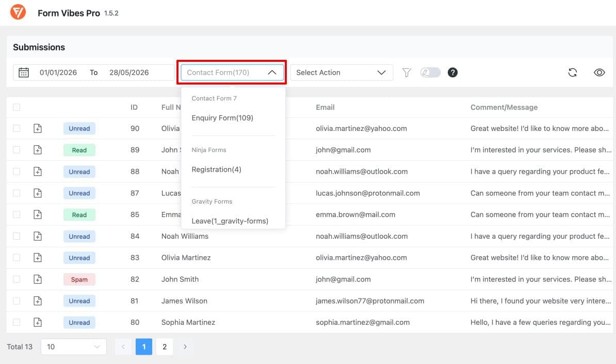Click email olivia.martinez@yahoo.com in row 90

pyautogui.click(x=362, y=128)
